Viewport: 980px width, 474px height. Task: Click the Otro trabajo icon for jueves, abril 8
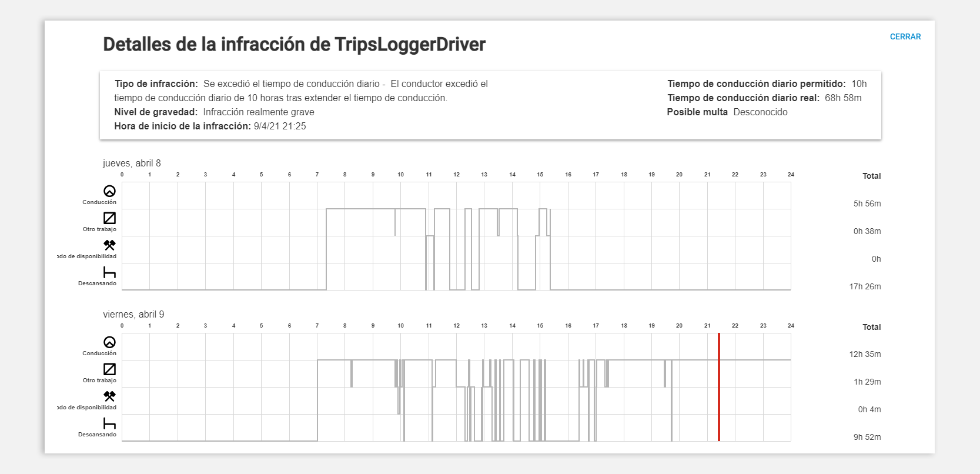coord(109,218)
